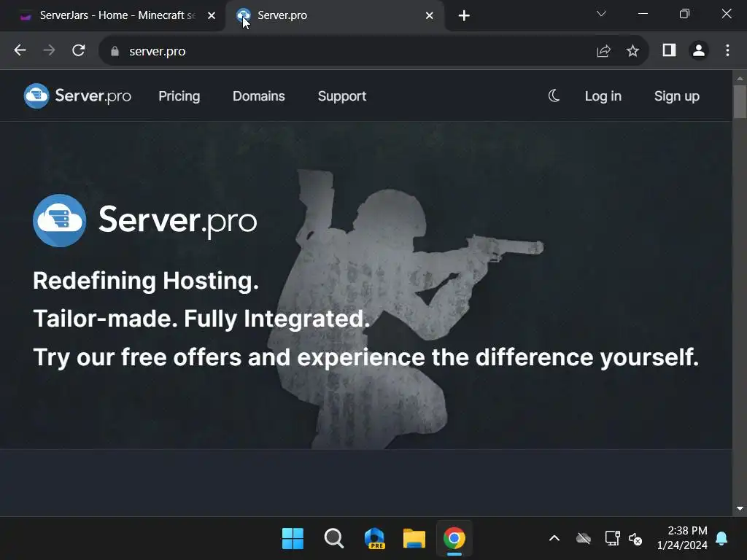Viewport: 747px width, 560px height.
Task: Click the large Server.pro hero cloud logo
Action: point(60,220)
